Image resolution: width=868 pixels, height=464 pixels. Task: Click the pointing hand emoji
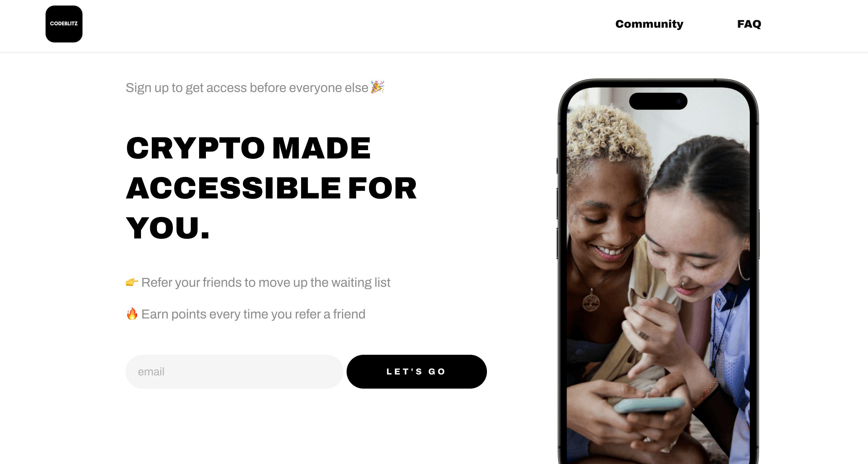click(x=132, y=282)
